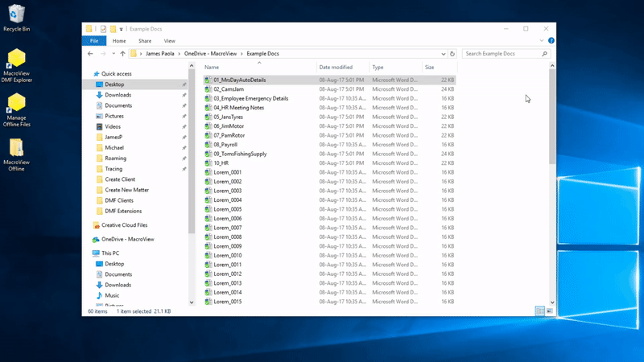Open MacroView Offline desktop folder
Viewport: 644px width, 362px height.
click(x=16, y=154)
